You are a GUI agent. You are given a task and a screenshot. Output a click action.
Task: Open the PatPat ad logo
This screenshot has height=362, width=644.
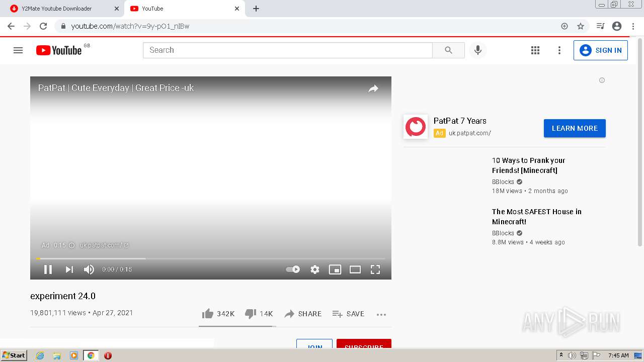[x=416, y=127]
